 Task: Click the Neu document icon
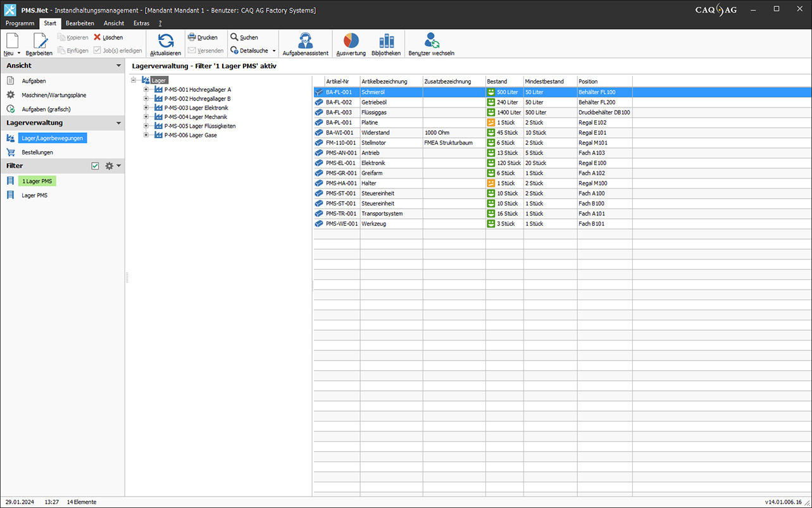point(12,40)
